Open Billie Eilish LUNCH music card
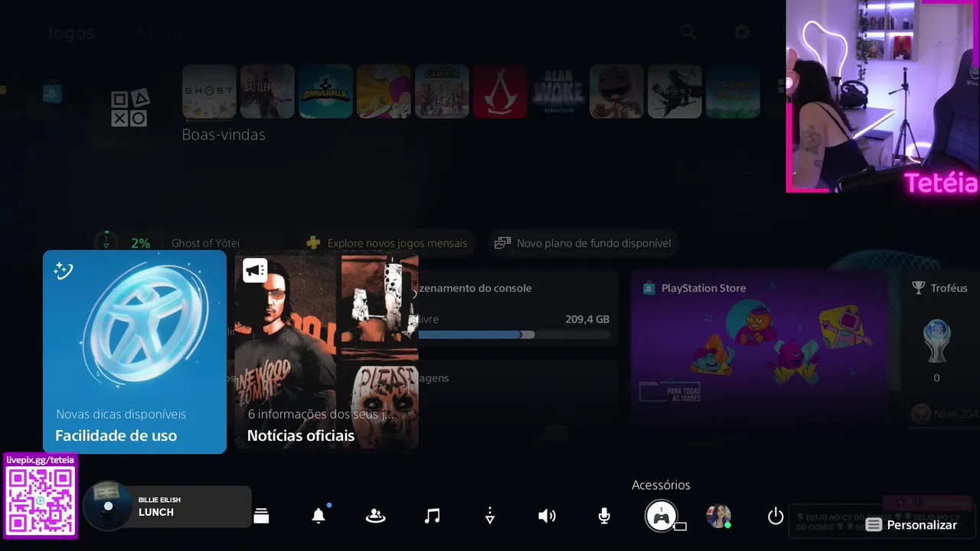980x551 pixels. pyautogui.click(x=167, y=507)
